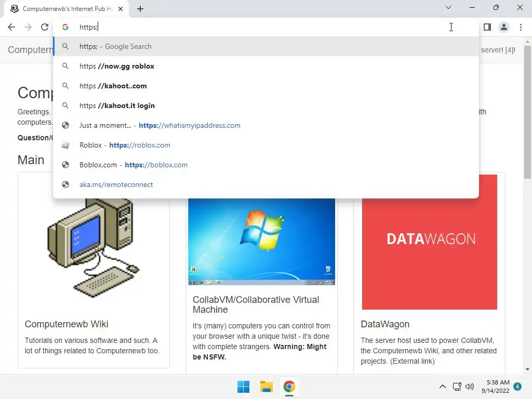
Task: Open a new tab with plus button
Action: coord(140,9)
